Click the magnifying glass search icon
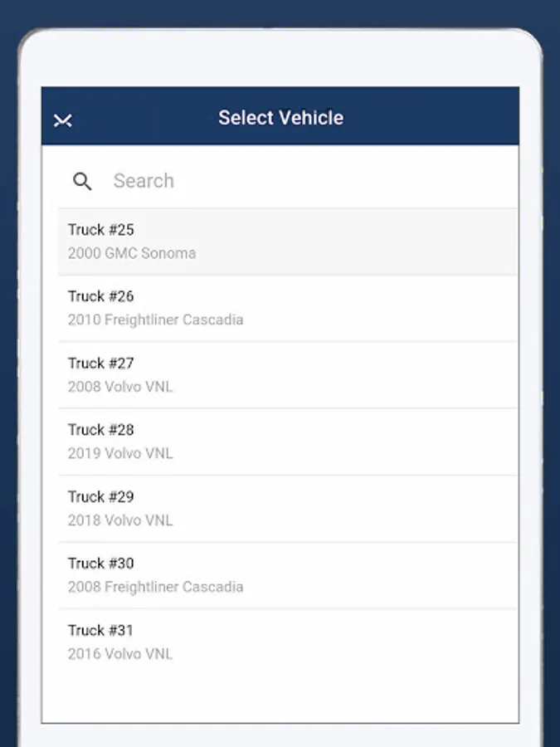Screen dimensions: 560x747 [82, 181]
